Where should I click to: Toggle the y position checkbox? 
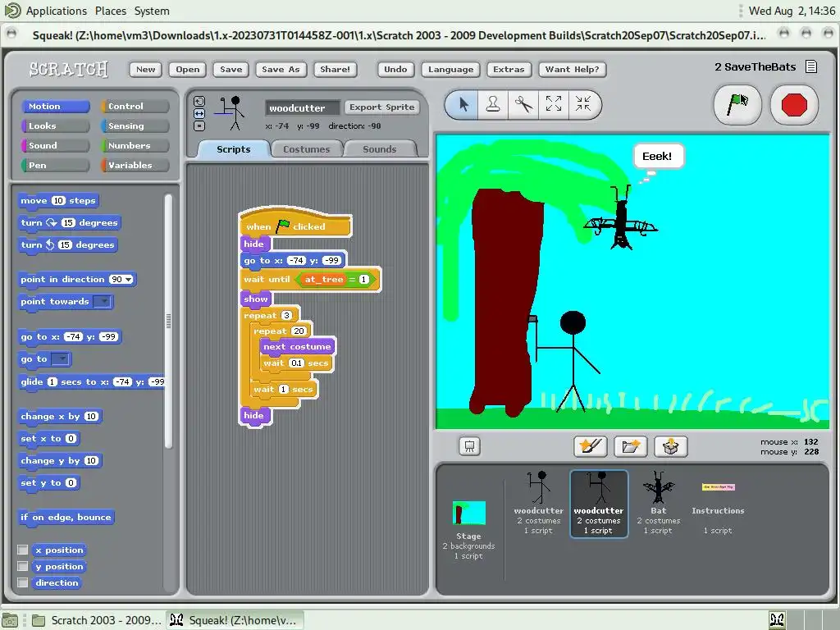tap(22, 566)
